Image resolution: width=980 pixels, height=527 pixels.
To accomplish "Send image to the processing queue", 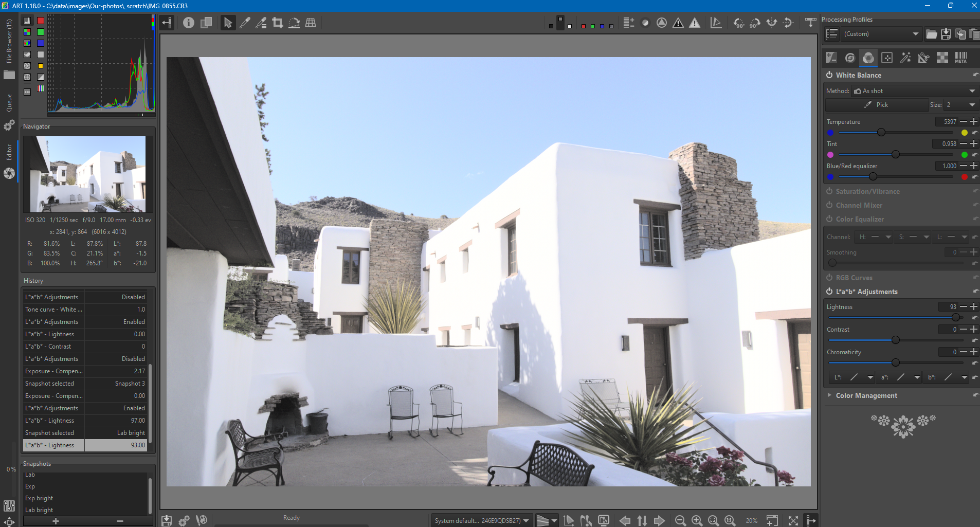I will click(x=184, y=521).
